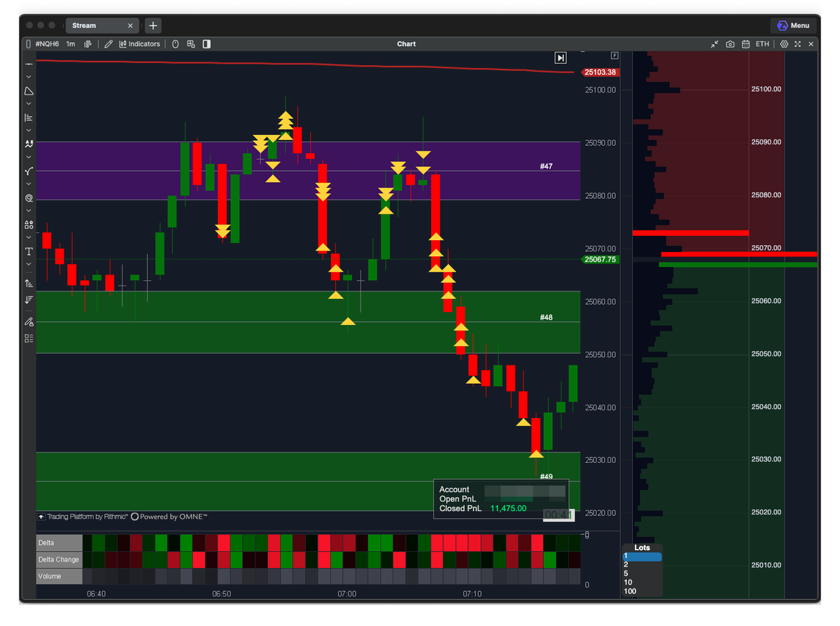840x626 pixels.
Task: Select the spiral Fibonacci tool
Action: click(29, 198)
